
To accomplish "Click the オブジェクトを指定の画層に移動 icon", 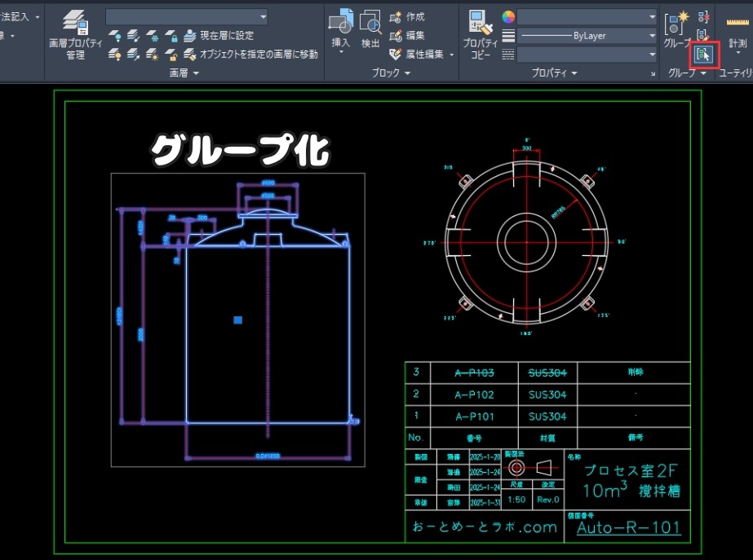I will pyautogui.click(x=190, y=55).
